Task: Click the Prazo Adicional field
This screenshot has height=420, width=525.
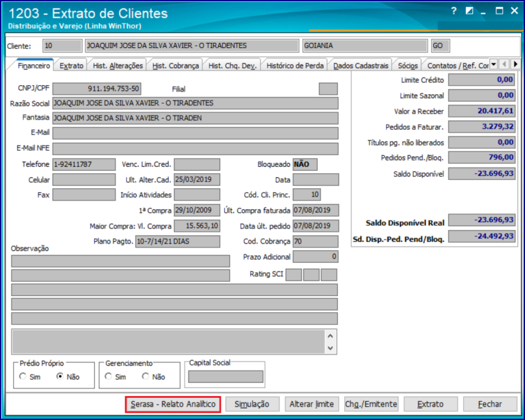Action: click(x=316, y=257)
